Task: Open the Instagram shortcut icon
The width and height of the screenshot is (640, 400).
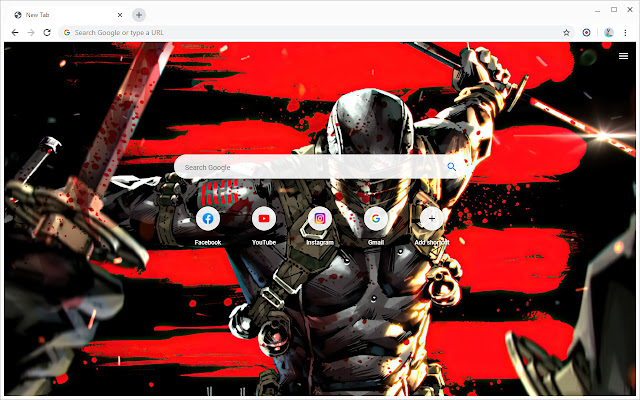Action: click(320, 219)
